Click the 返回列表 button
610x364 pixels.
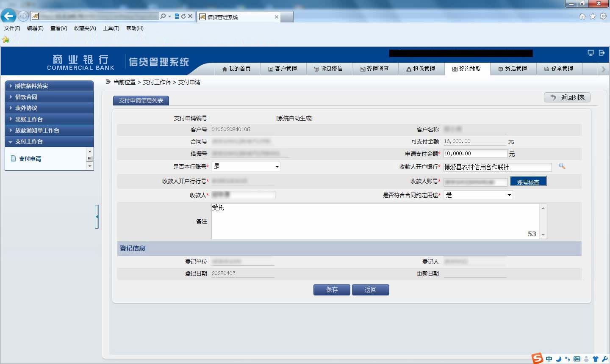point(567,98)
